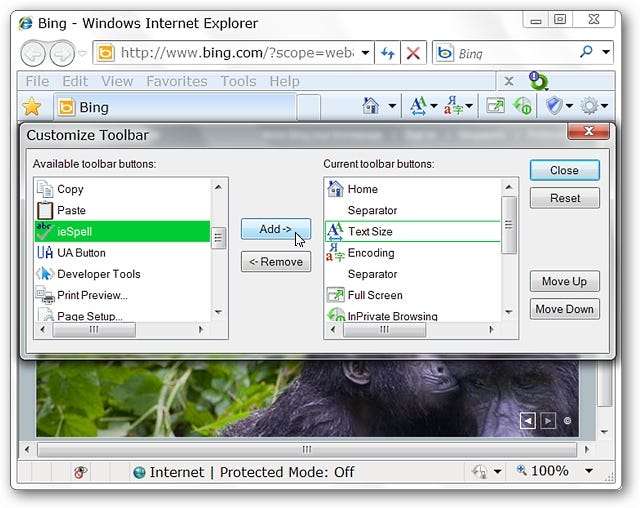Open the File menu
Screen dimensions: 640x508
(x=37, y=81)
